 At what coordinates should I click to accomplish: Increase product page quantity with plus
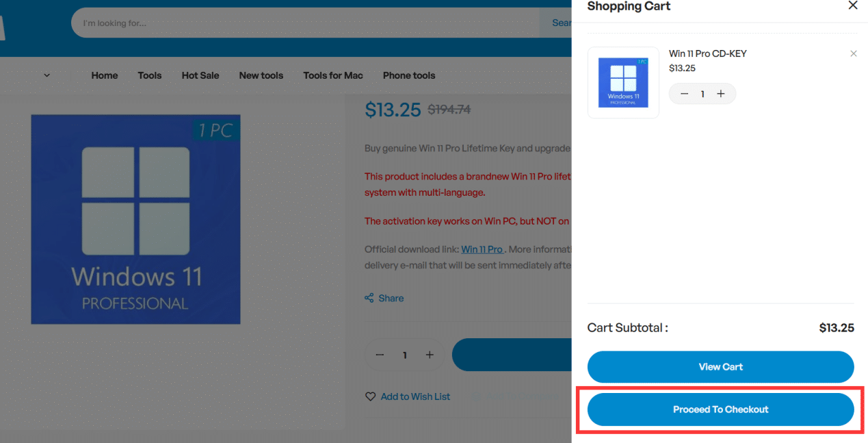point(430,355)
